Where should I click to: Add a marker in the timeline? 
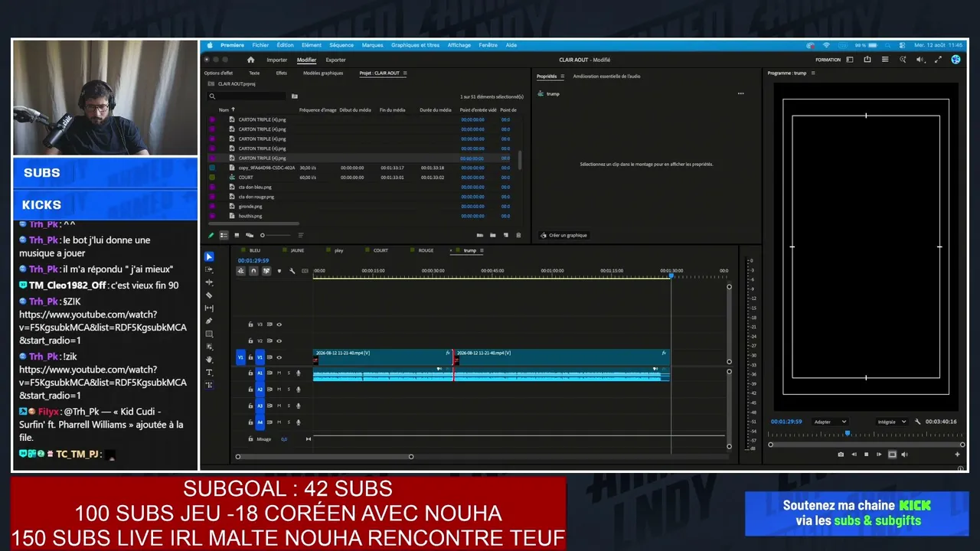click(279, 271)
